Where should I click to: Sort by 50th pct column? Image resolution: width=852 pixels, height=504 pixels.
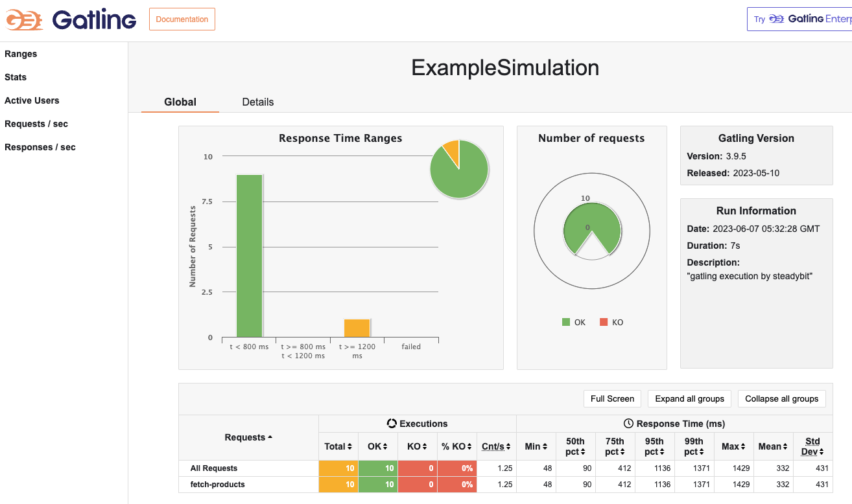click(x=576, y=446)
